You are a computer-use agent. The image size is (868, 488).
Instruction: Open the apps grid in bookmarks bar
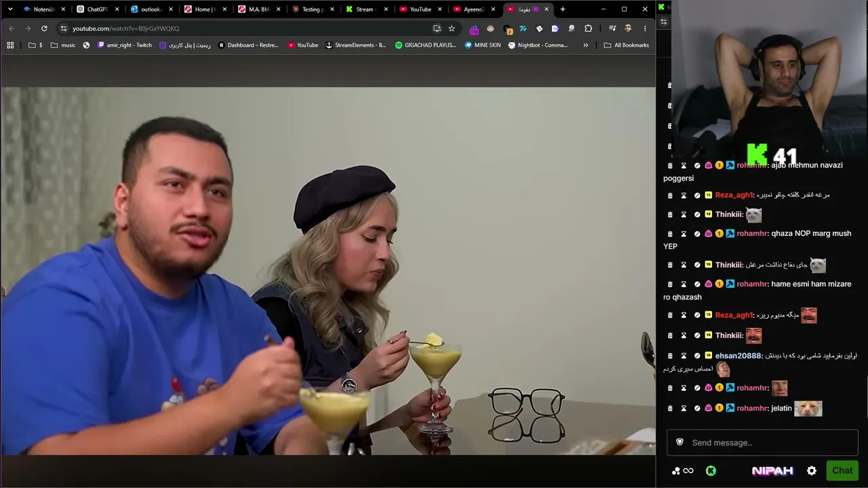10,45
